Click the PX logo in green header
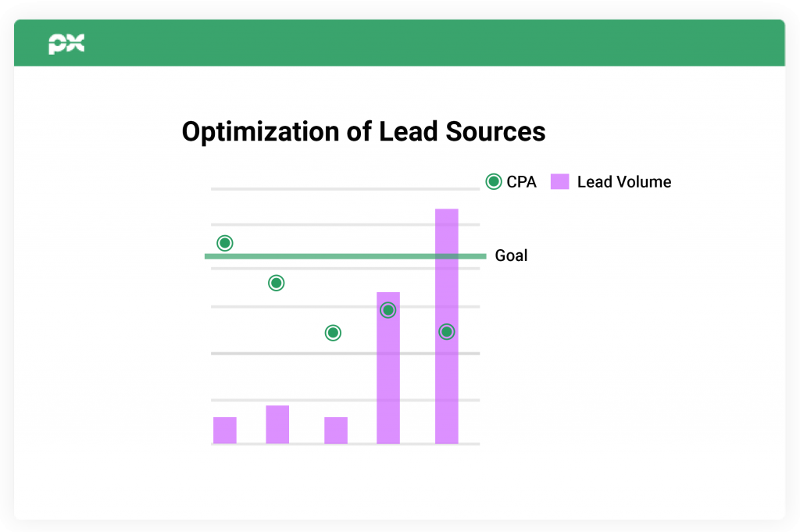800x532 pixels. 66,43
